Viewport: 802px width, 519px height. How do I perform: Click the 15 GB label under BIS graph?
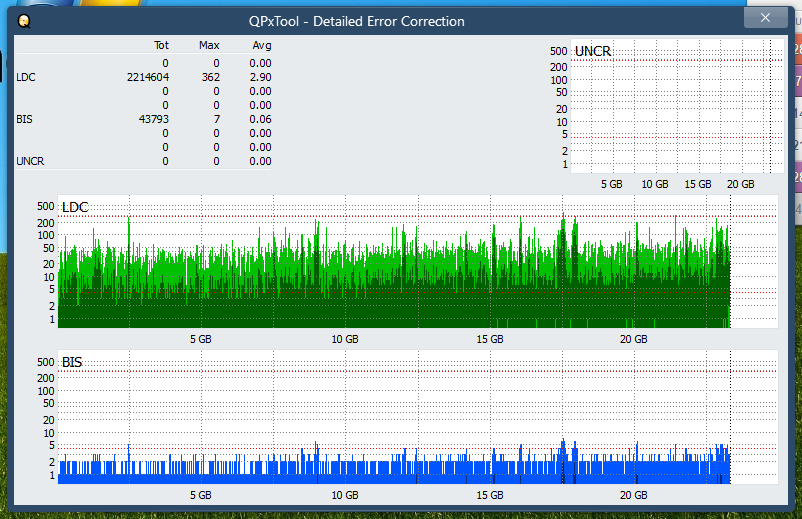click(490, 495)
